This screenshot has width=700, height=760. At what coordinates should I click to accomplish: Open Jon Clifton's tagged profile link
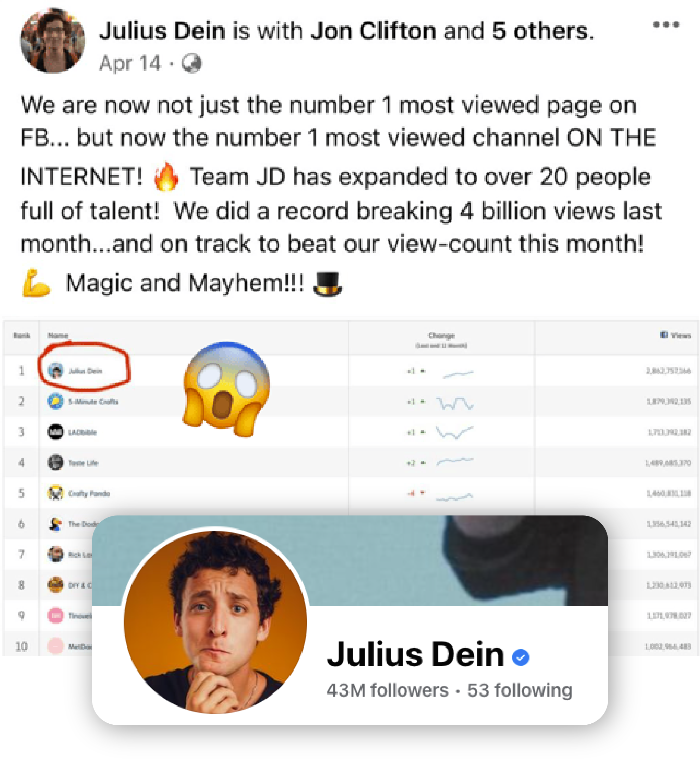[373, 31]
